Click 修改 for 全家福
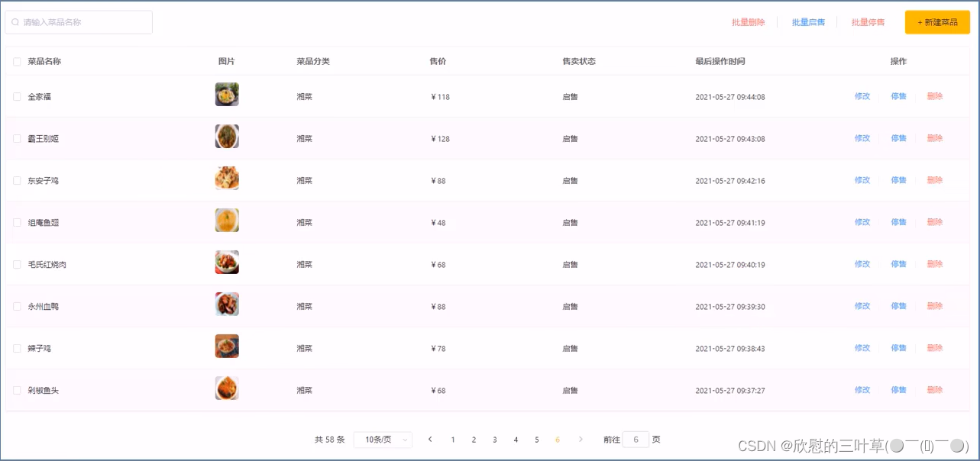Viewport: 980px width, 461px height. [862, 96]
